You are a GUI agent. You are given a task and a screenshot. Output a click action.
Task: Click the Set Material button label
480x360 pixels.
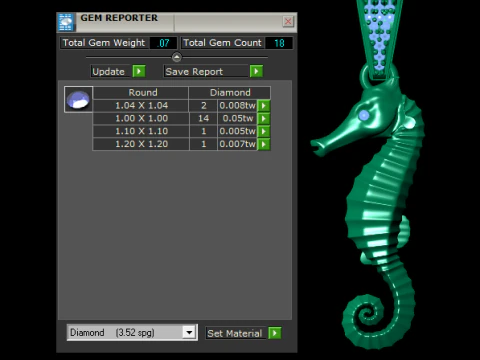pyautogui.click(x=235, y=333)
